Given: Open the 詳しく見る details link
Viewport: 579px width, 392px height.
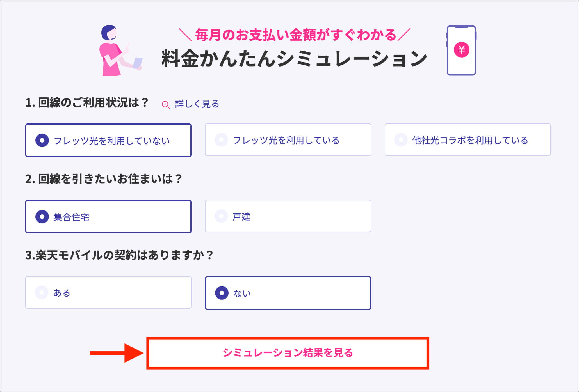Looking at the screenshot, I should (197, 104).
